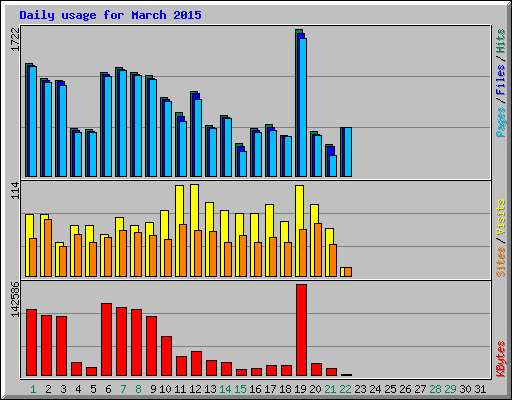This screenshot has width=512, height=400.
Task: Click the 1722 axis value
Action: pyautogui.click(x=16, y=39)
